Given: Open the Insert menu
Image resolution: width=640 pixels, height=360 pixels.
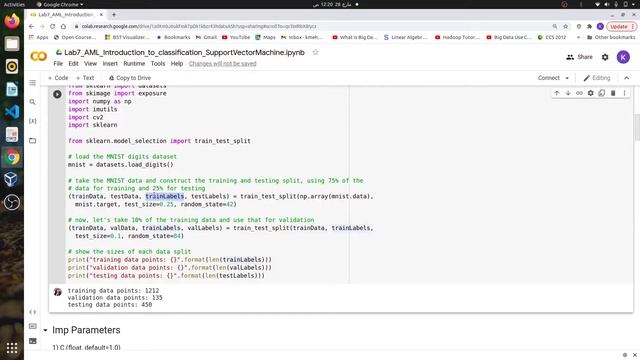Looking at the screenshot, I should pos(110,64).
